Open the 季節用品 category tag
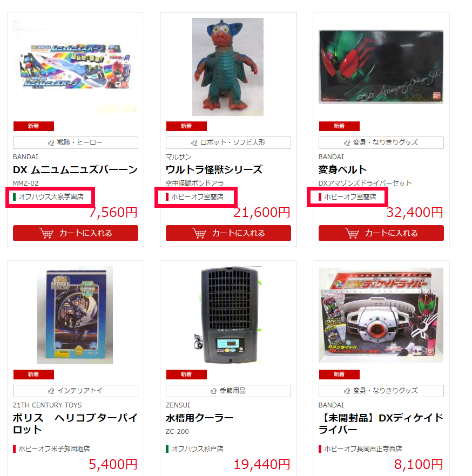Image resolution: width=472 pixels, height=476 pixels. [x=228, y=391]
